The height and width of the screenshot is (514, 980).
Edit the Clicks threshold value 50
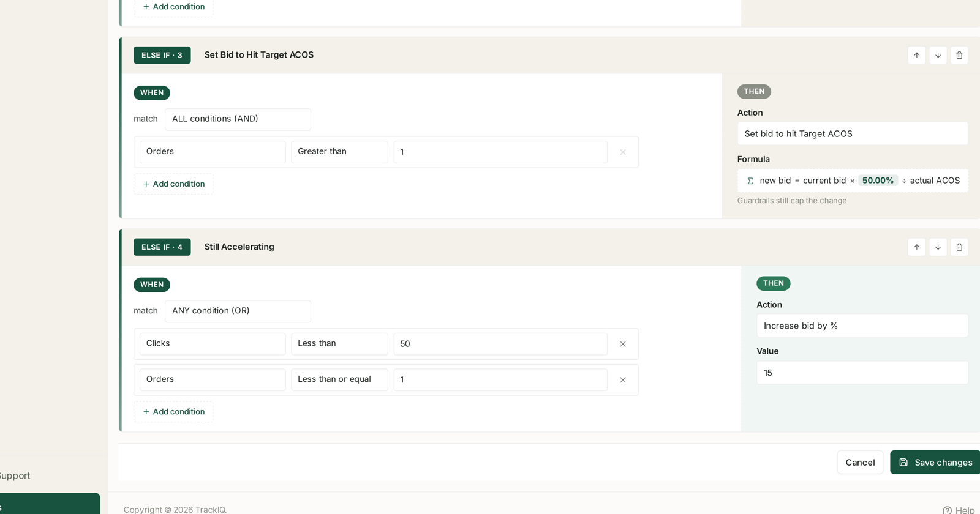click(x=500, y=344)
